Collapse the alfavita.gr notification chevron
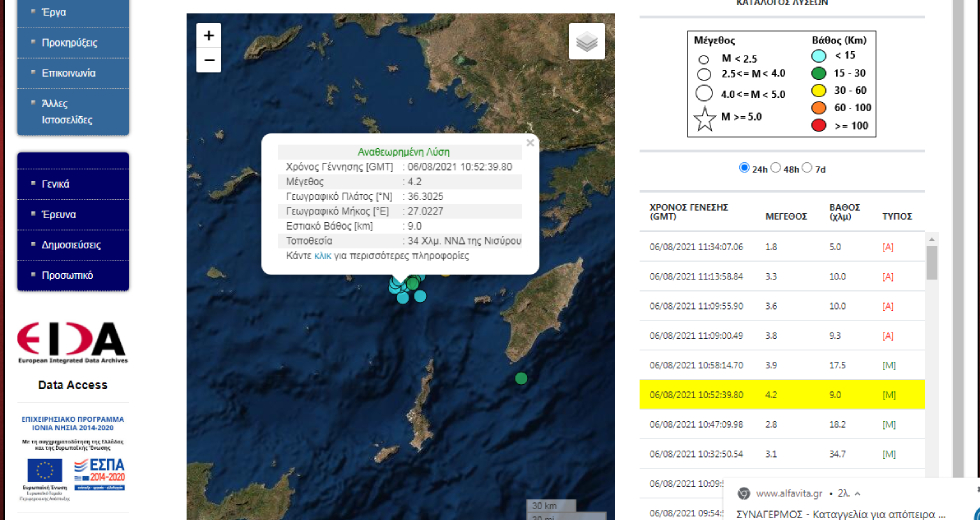The image size is (980, 520). pyautogui.click(x=857, y=494)
